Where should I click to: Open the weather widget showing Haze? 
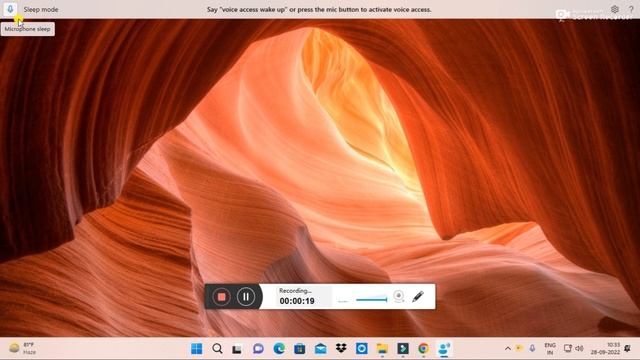click(x=22, y=349)
